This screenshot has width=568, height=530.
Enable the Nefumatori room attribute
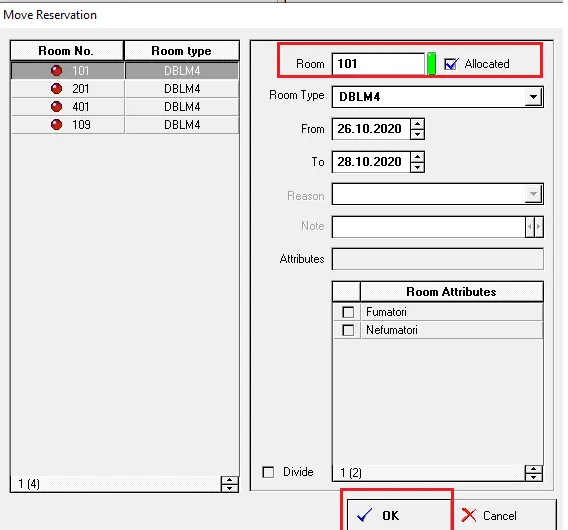coord(348,330)
